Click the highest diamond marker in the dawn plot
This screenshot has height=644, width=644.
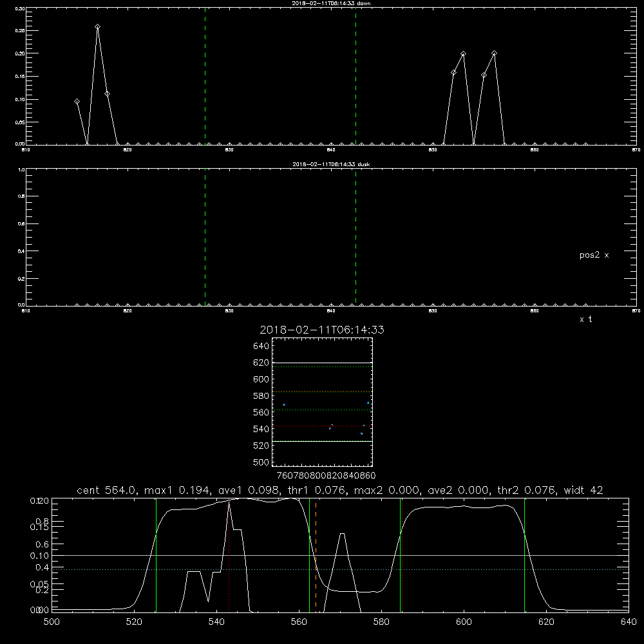click(x=97, y=26)
